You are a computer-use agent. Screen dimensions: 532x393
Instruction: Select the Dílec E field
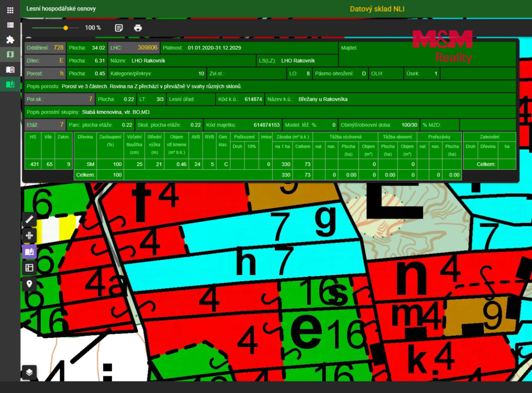(45, 60)
